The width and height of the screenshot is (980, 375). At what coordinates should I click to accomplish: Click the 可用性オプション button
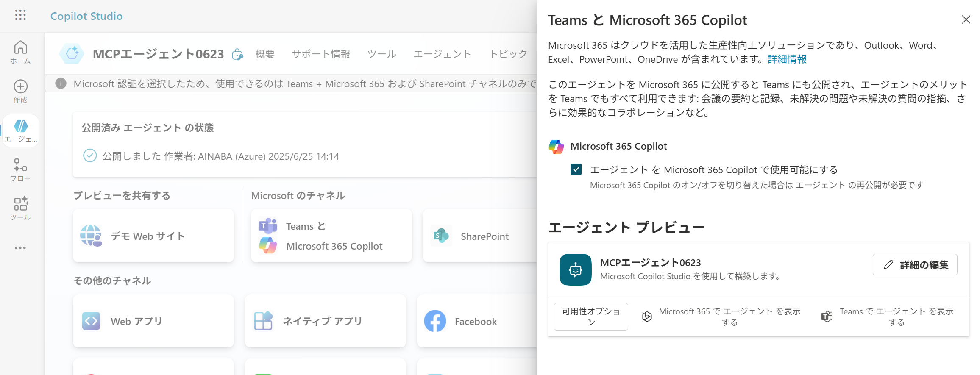coord(591,317)
